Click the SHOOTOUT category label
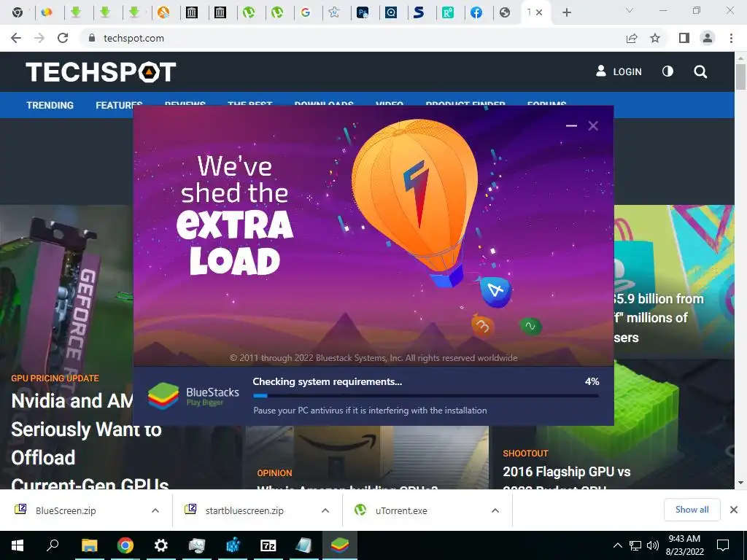This screenshot has width=747, height=560. (x=525, y=454)
